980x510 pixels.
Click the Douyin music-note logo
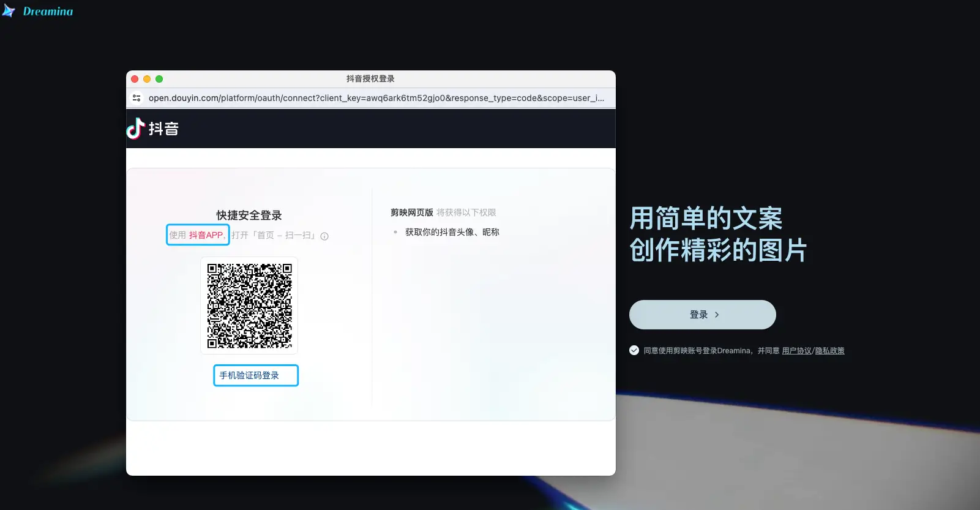click(x=135, y=129)
